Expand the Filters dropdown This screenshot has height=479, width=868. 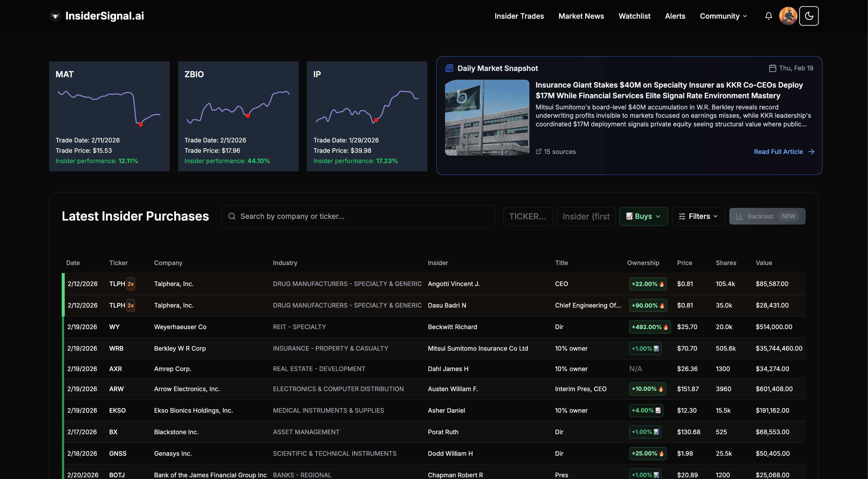click(x=698, y=216)
